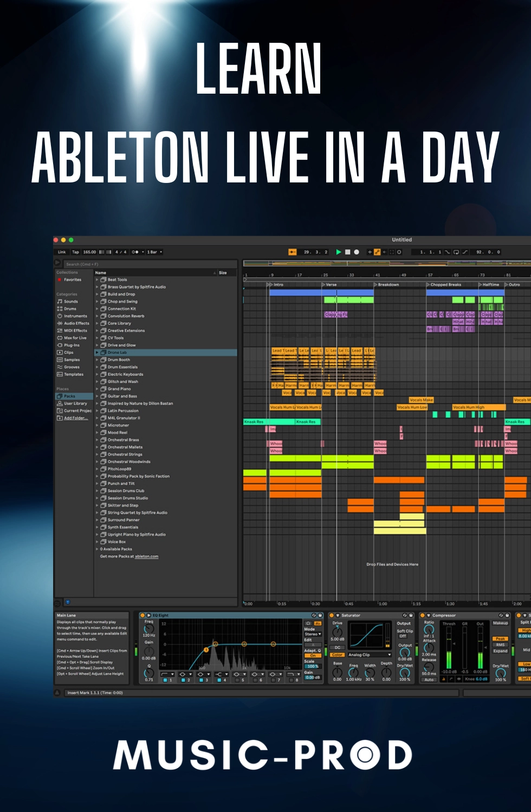Expand the Drone Lab pack

[x=98, y=352]
